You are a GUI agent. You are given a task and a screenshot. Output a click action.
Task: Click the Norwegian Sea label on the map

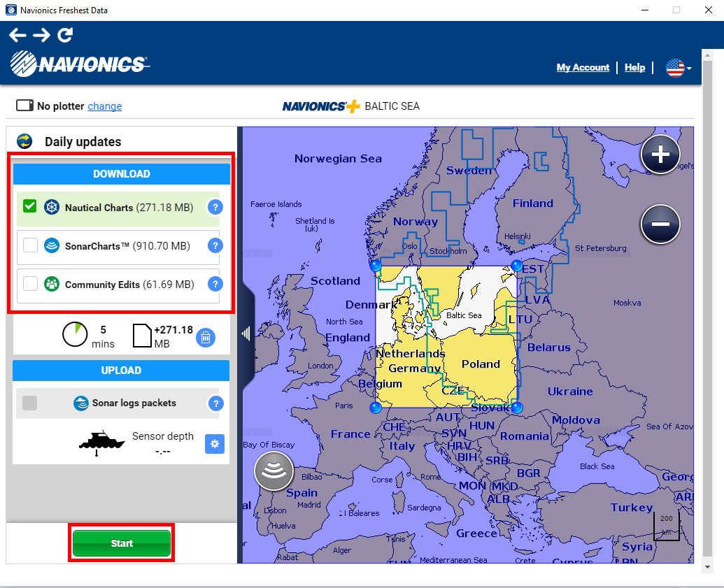point(338,159)
